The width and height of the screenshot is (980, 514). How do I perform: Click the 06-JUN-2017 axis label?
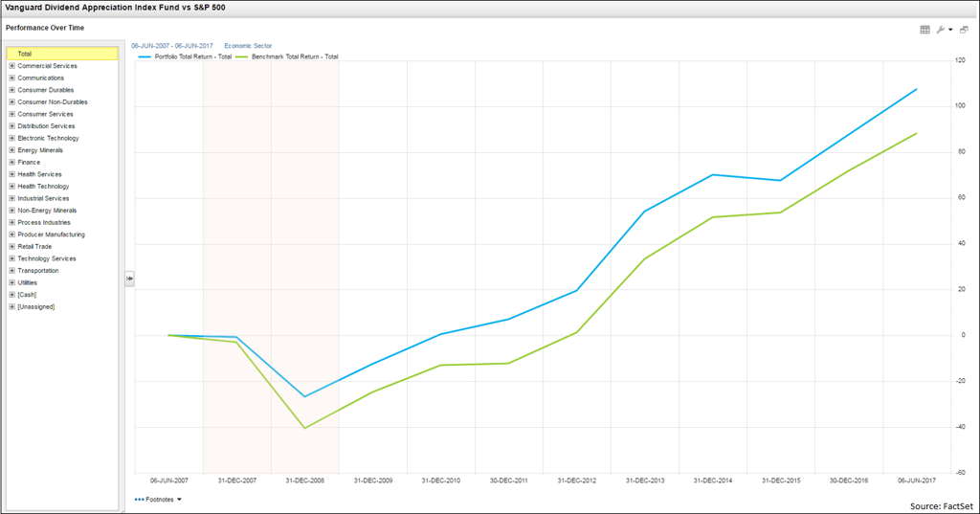click(x=917, y=480)
